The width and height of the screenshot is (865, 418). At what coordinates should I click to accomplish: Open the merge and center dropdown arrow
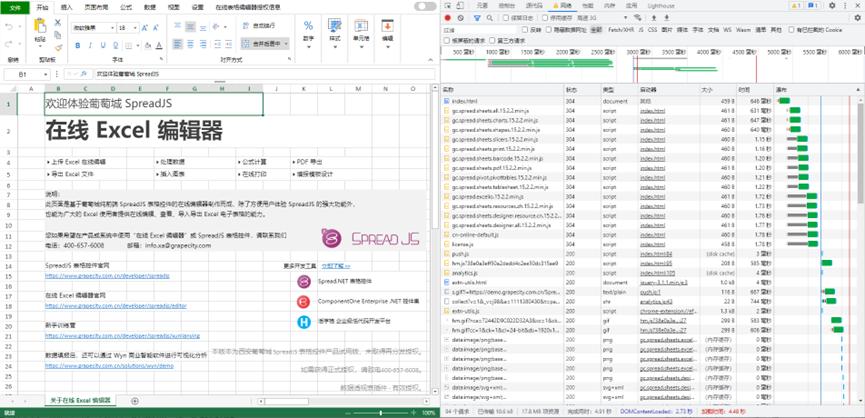287,44
